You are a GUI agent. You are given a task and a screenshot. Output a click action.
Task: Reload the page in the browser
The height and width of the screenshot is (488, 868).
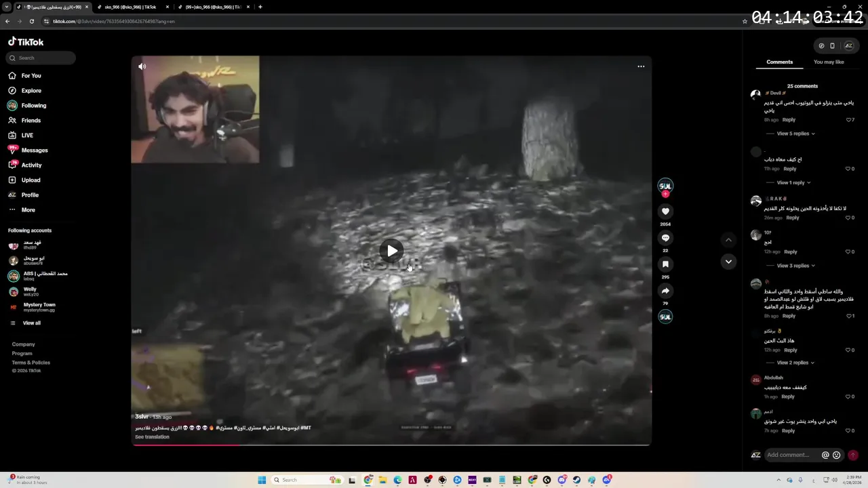[31, 21]
